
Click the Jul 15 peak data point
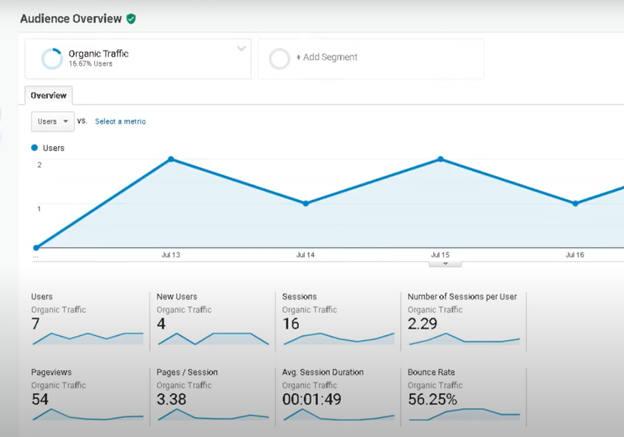(x=440, y=159)
